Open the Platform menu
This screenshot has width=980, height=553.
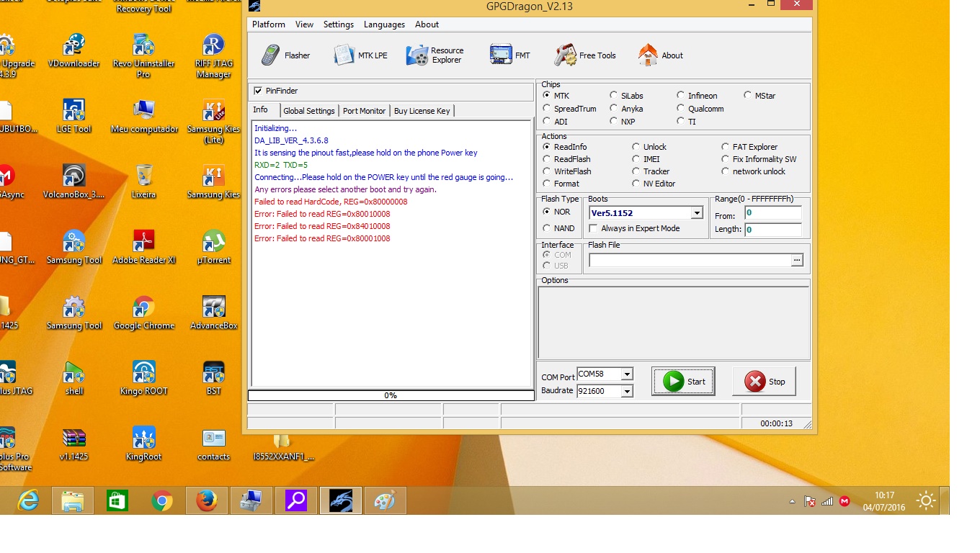[269, 24]
